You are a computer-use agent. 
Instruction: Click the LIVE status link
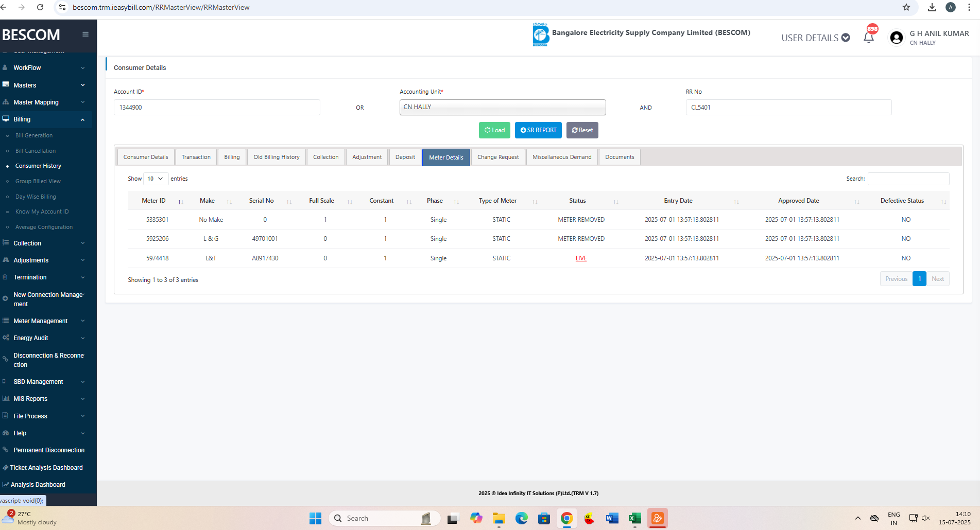581,258
